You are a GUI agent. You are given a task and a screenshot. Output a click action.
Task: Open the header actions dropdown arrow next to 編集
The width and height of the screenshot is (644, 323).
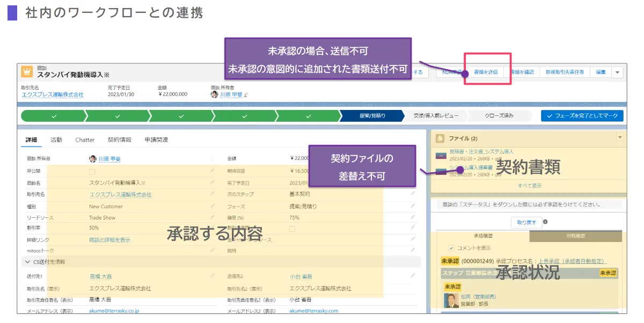[617, 72]
